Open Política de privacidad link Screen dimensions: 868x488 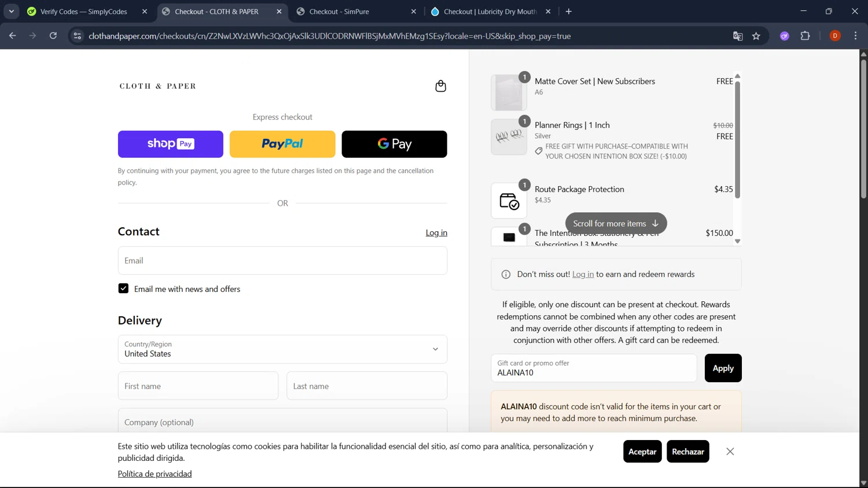coord(155,474)
